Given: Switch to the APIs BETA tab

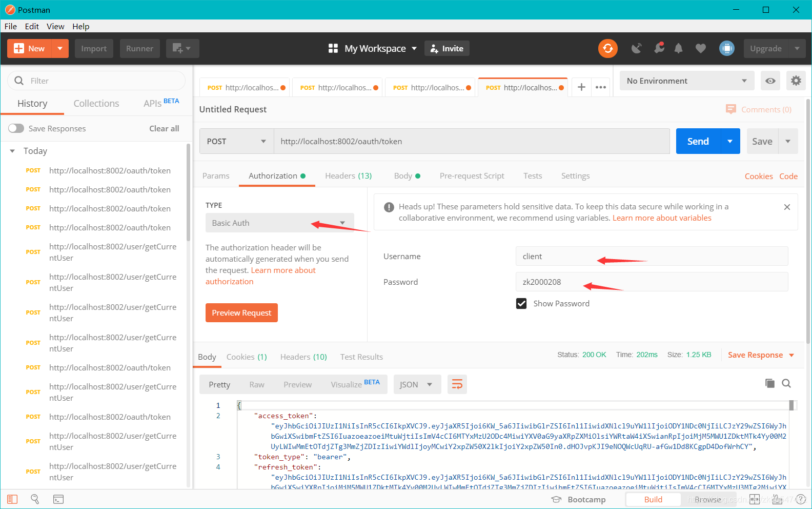Looking at the screenshot, I should (x=161, y=103).
